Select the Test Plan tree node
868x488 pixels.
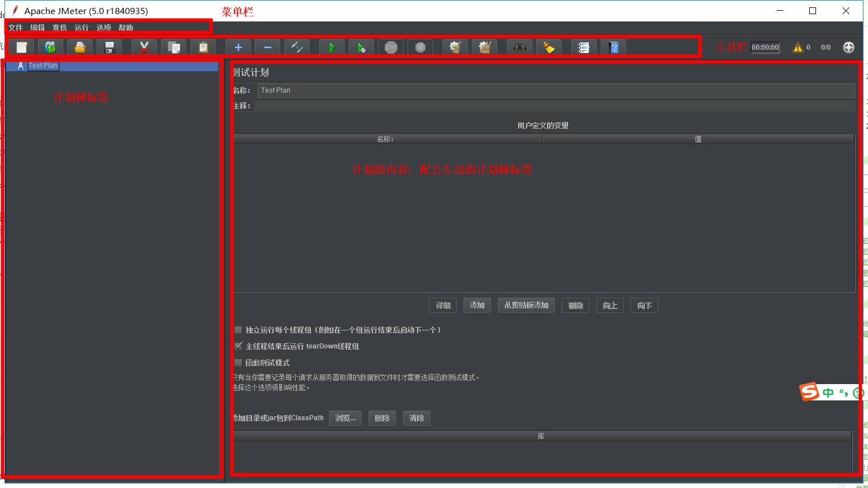click(43, 66)
